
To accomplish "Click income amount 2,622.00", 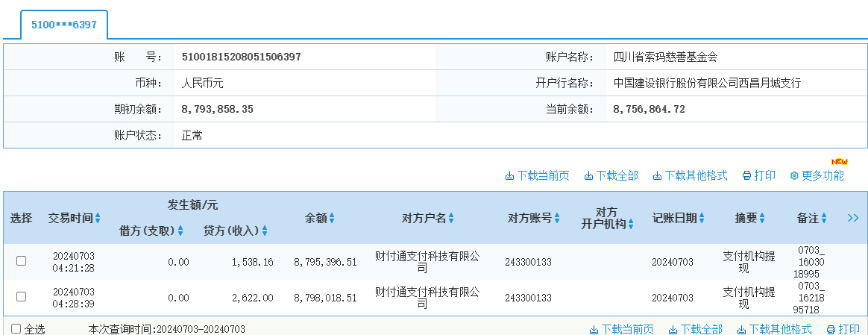I will point(253,298).
